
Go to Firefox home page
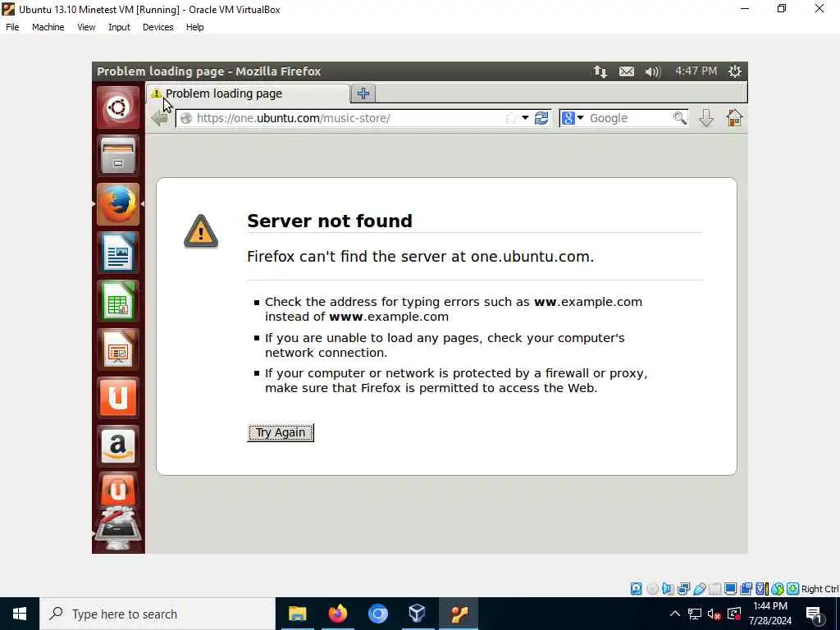pos(734,118)
